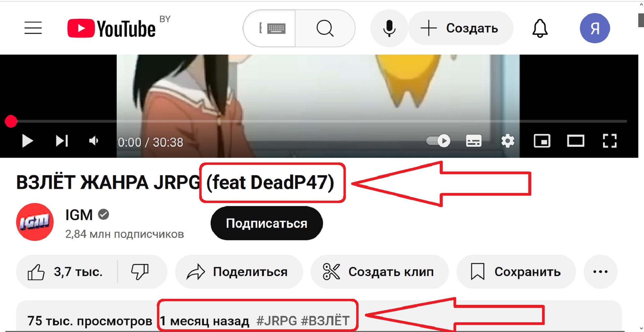The image size is (644, 332).
Task: Skip to the next video
Action: coord(62,141)
